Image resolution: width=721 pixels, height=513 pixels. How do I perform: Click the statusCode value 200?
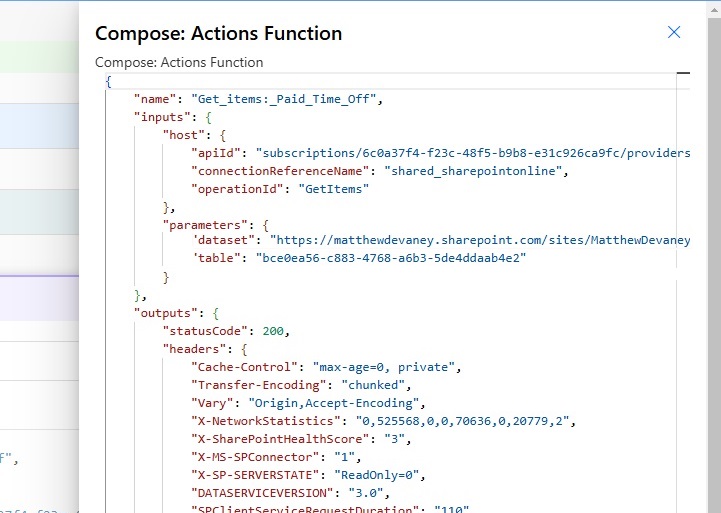[276, 330]
